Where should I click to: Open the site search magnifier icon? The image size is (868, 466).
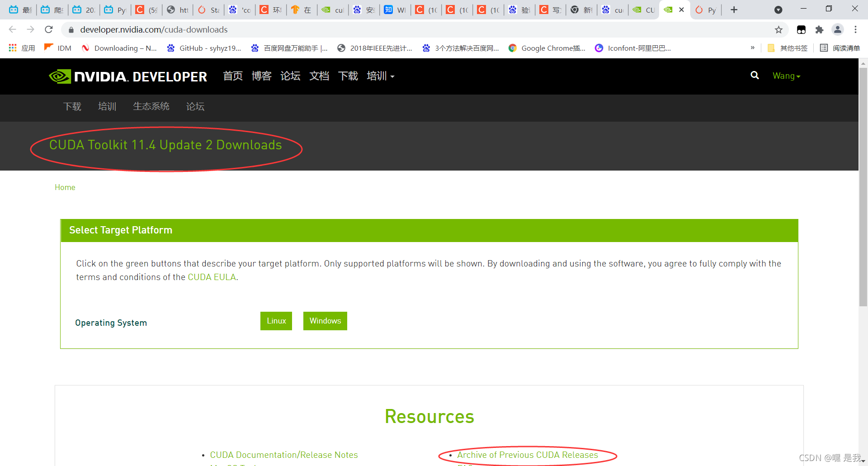click(755, 76)
